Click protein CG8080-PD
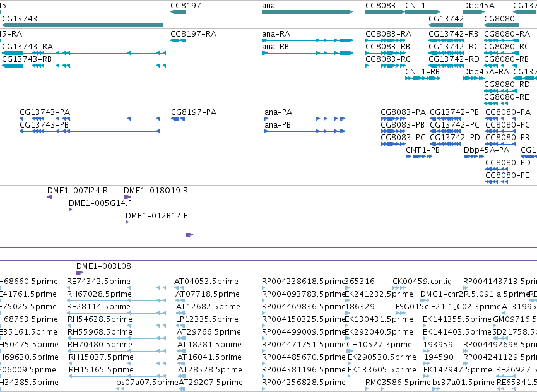This screenshot has width=537, height=392. pos(497,170)
